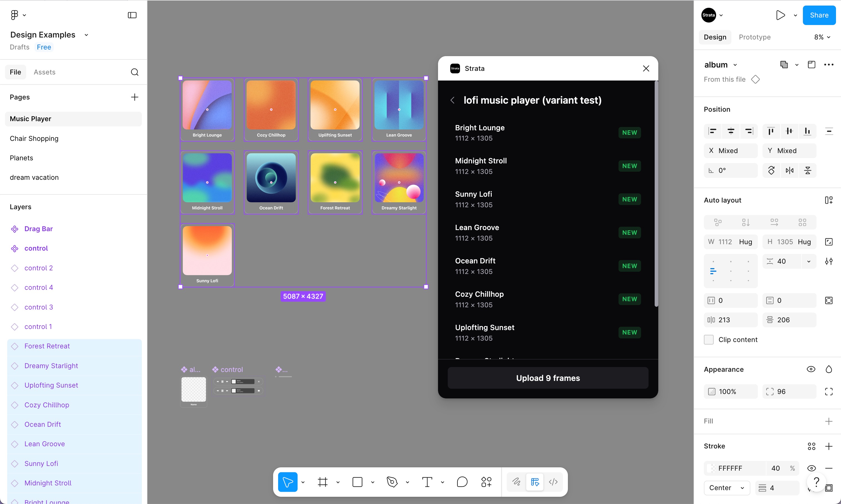
Task: Click align horizontal centers icon
Action: click(731, 131)
